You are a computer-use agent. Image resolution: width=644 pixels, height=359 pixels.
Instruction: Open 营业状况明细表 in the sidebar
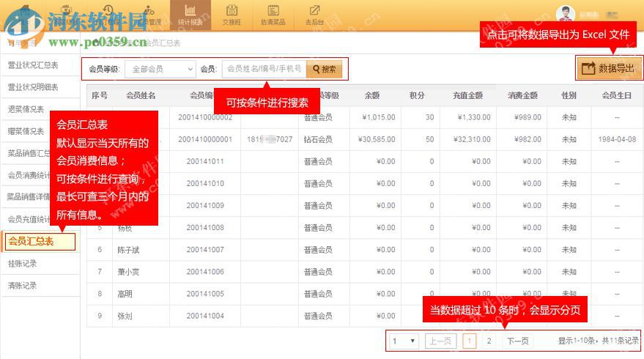(x=33, y=87)
